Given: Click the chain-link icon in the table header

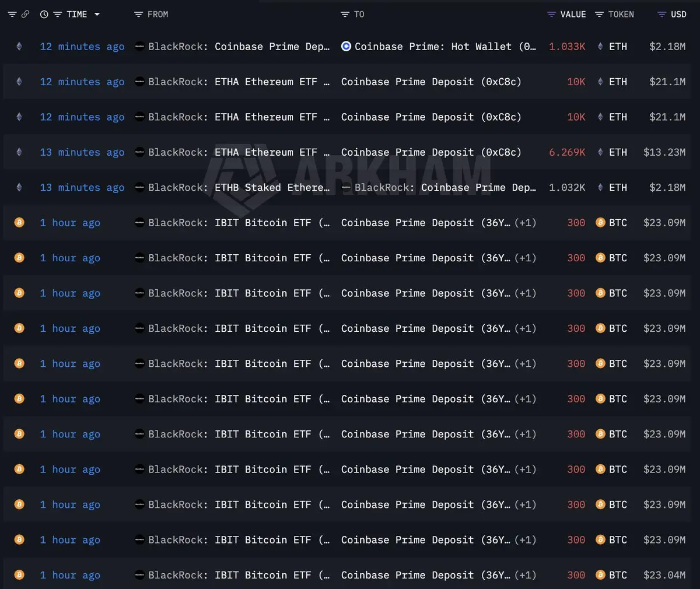Looking at the screenshot, I should pyautogui.click(x=25, y=15).
